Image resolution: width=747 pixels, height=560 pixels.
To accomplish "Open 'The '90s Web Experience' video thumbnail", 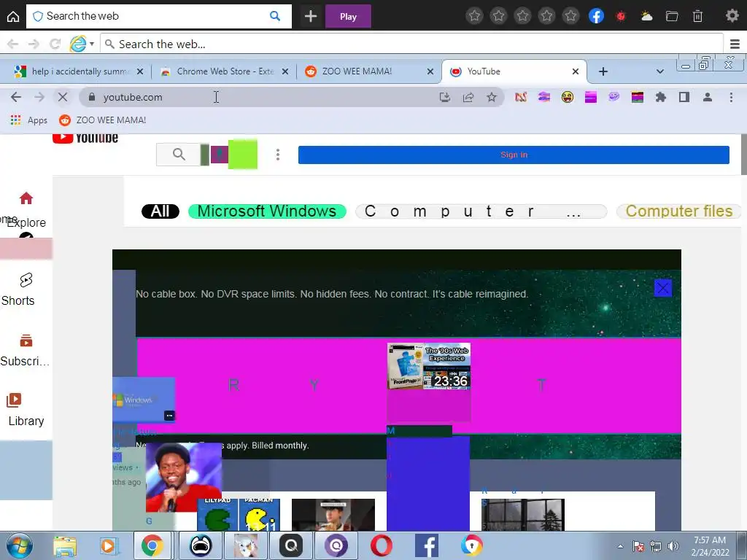I will (429, 366).
